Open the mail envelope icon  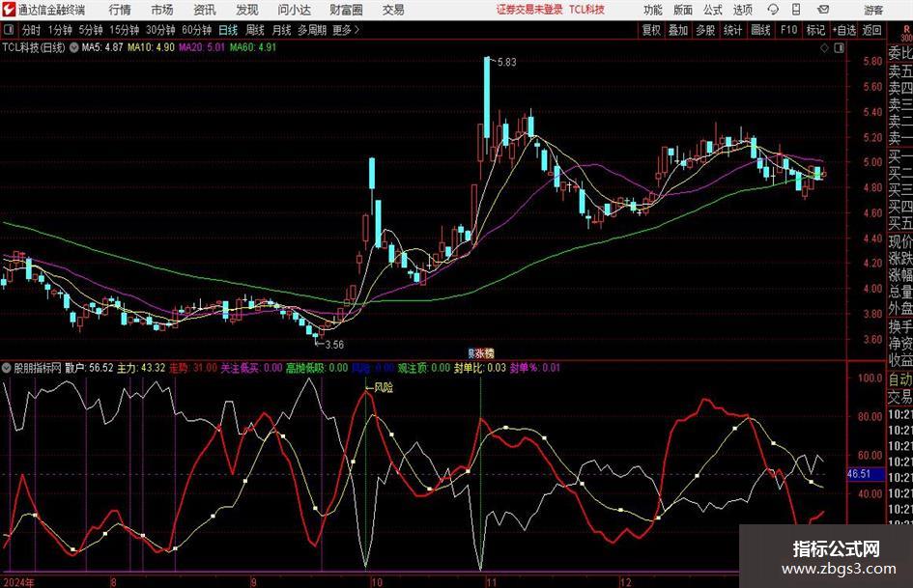click(x=823, y=10)
